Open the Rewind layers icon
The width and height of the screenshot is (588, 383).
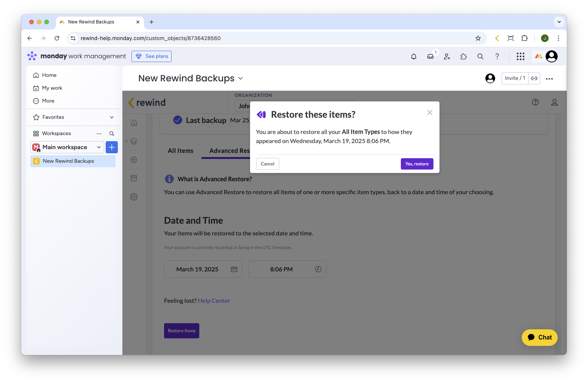134,141
